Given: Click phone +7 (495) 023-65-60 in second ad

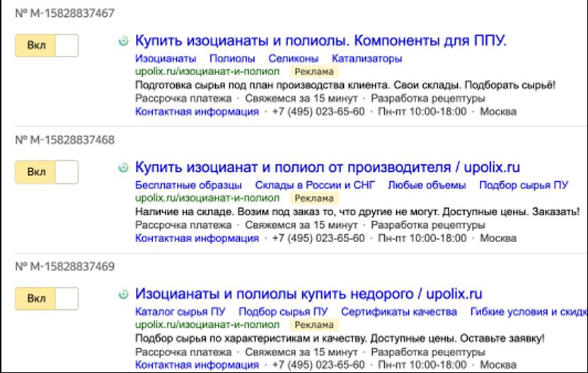Looking at the screenshot, I should pyautogui.click(x=318, y=238).
